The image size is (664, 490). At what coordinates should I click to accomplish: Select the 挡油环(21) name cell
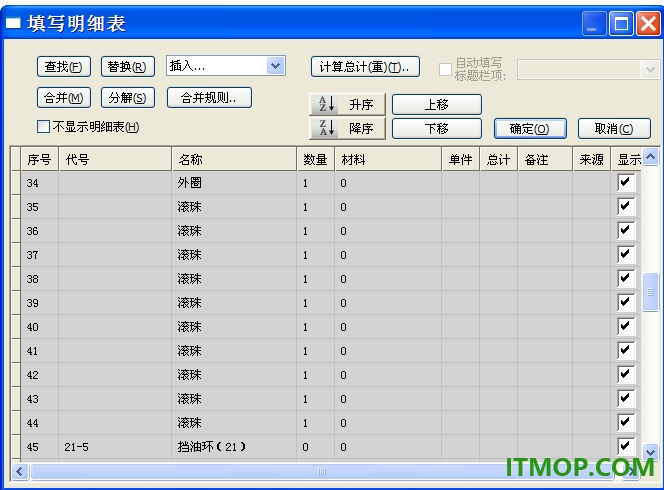click(x=234, y=447)
